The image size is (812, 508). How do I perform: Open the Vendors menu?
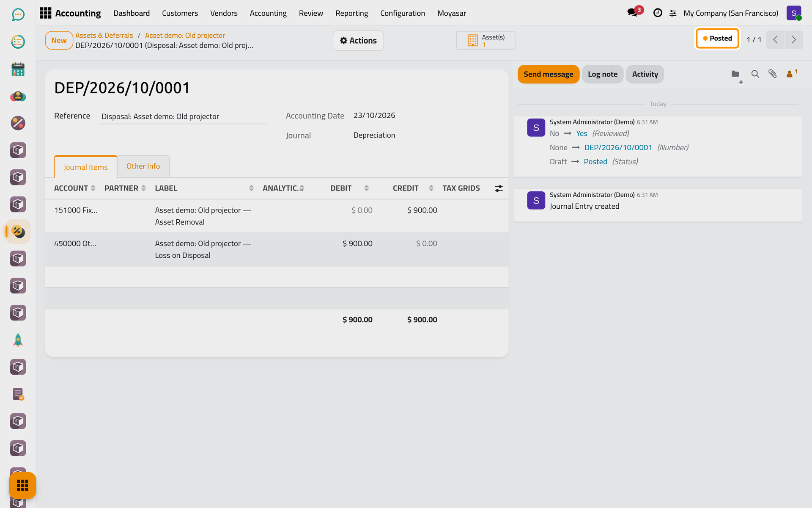224,13
